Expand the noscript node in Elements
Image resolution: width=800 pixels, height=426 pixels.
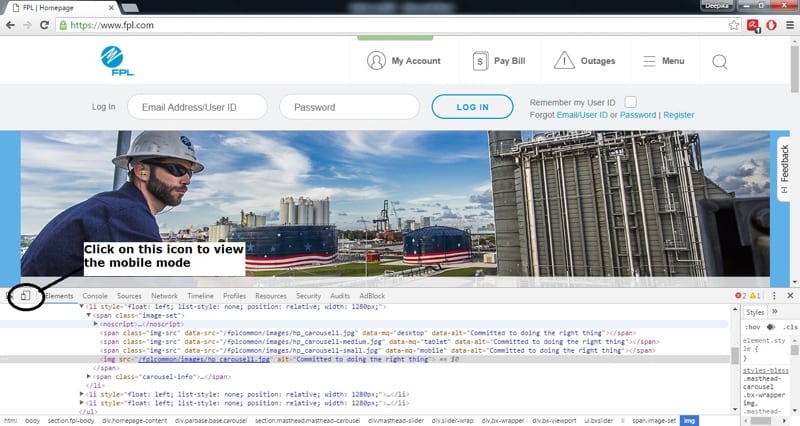(x=96, y=324)
